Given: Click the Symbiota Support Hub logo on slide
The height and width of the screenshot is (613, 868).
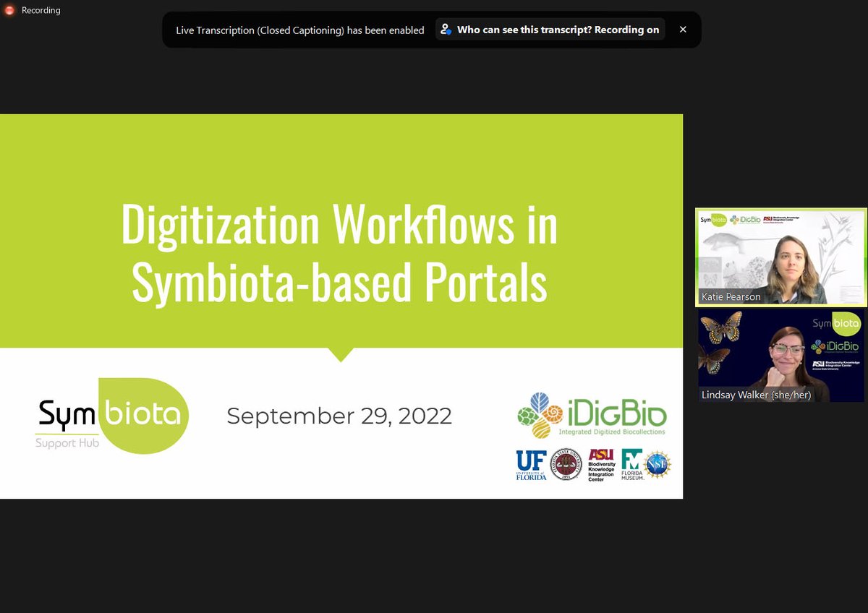Looking at the screenshot, I should tap(112, 416).
